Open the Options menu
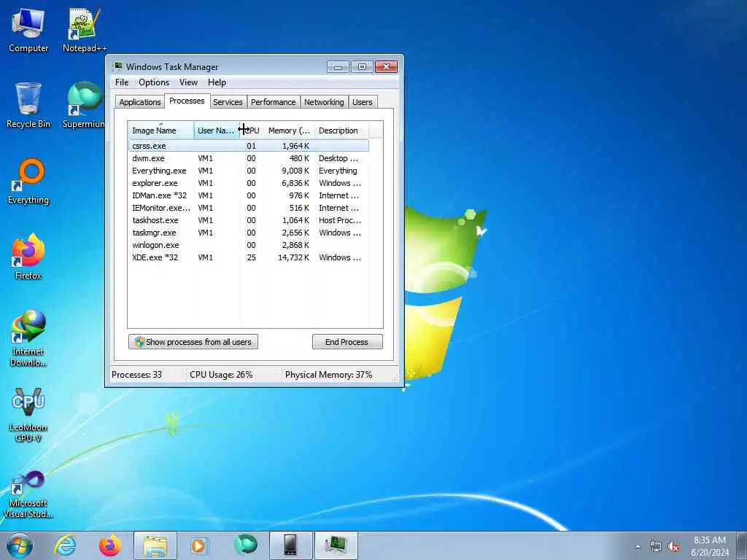747x560 pixels. click(x=154, y=82)
